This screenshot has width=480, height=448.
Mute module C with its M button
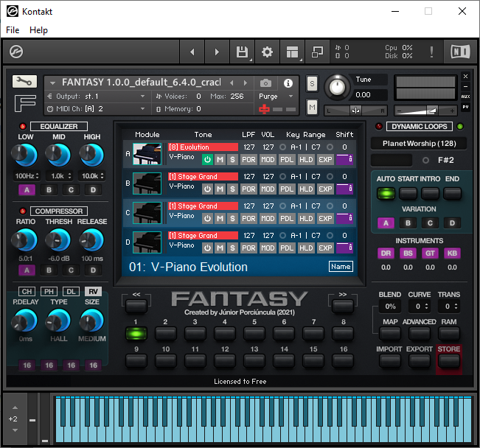pos(220,219)
